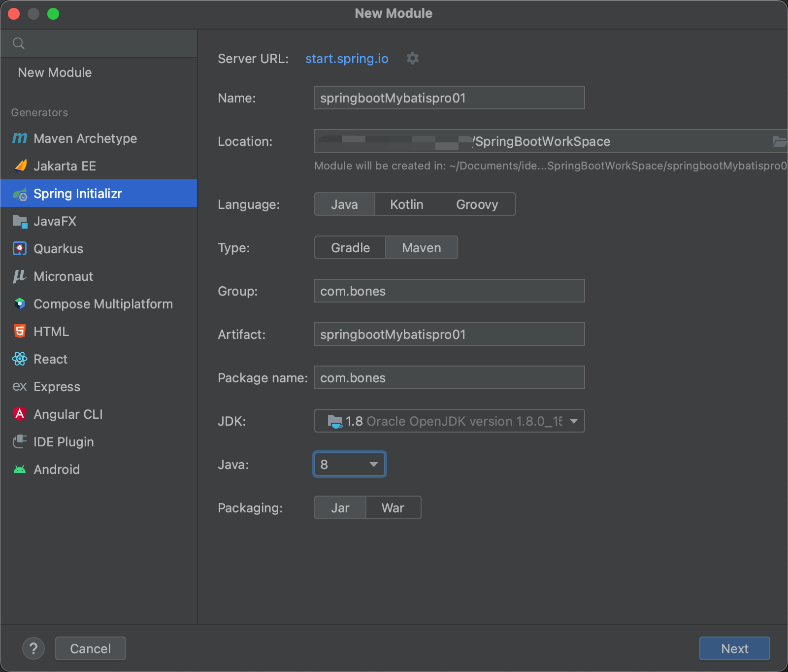Select Compose Multiplatform generator

pyautogui.click(x=98, y=304)
